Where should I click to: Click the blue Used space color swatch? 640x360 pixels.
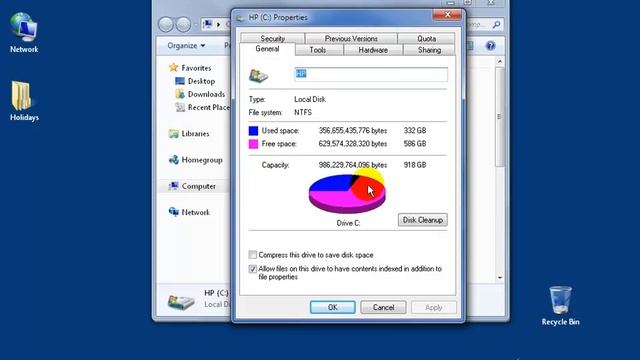253,131
